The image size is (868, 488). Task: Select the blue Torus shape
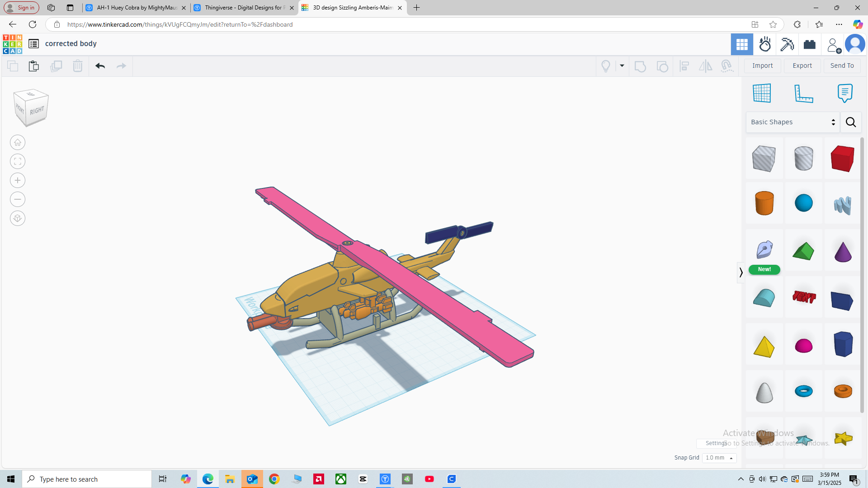[x=803, y=391]
